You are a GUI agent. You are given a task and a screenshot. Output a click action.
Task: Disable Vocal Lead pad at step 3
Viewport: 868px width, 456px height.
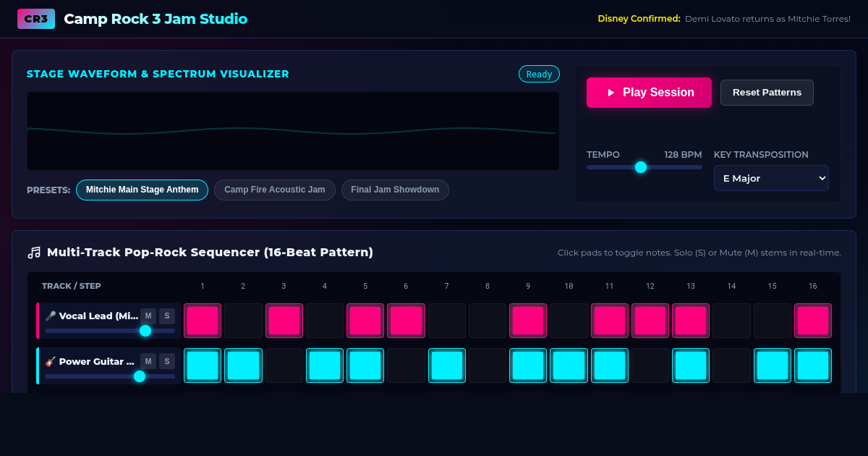pyautogui.click(x=284, y=321)
